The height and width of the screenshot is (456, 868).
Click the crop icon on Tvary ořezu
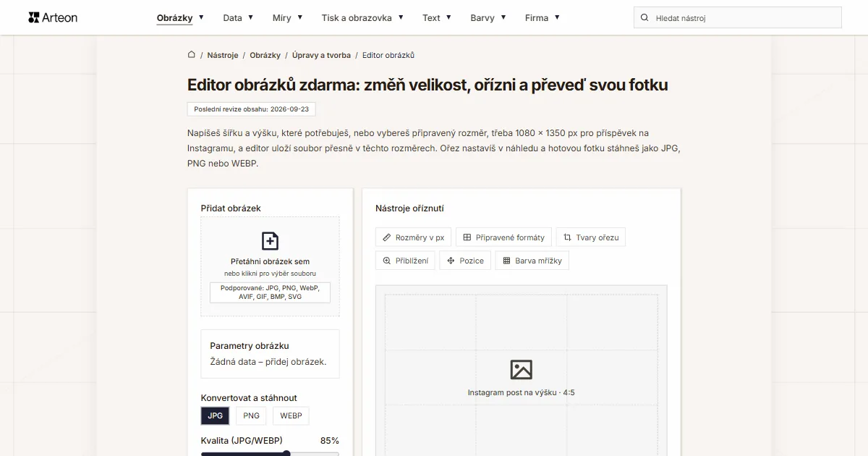click(568, 237)
